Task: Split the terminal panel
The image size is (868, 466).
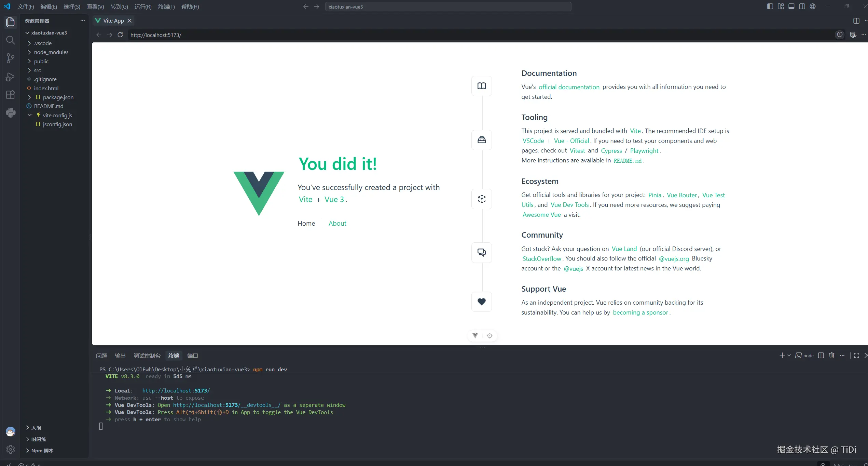Action: click(x=821, y=356)
